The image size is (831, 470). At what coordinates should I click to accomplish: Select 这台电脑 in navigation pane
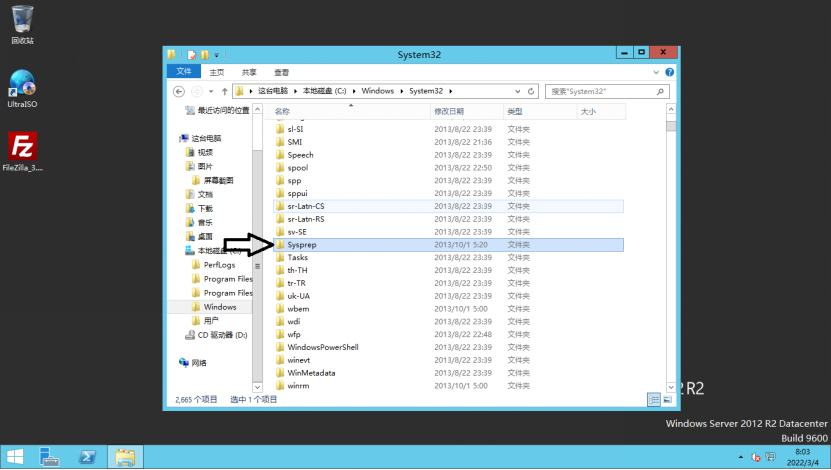click(200, 138)
